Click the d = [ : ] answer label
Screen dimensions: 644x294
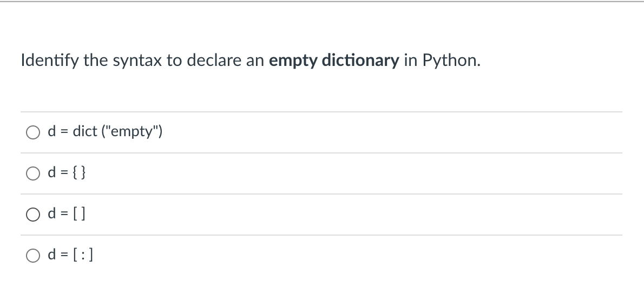coord(70,255)
